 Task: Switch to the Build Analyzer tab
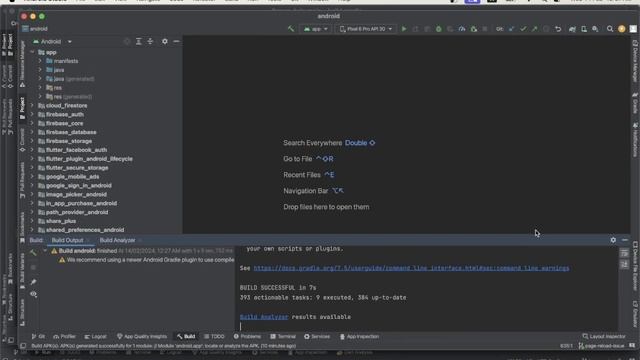(118, 240)
